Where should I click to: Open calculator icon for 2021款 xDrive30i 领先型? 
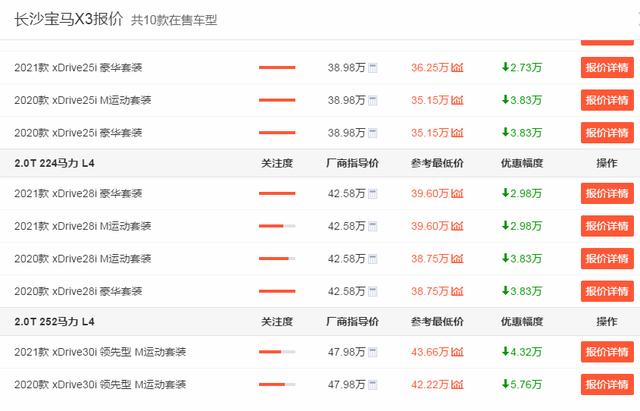[373, 352]
